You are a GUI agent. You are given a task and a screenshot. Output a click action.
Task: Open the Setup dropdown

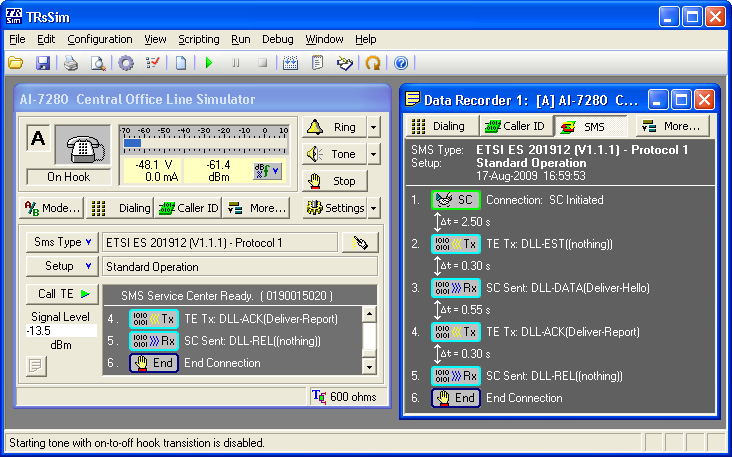click(x=62, y=266)
